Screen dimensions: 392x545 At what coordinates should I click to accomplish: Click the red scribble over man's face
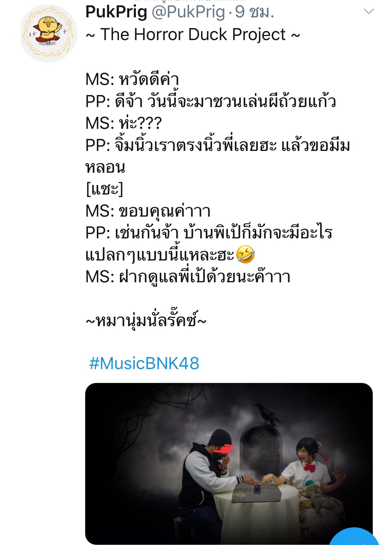click(x=224, y=449)
